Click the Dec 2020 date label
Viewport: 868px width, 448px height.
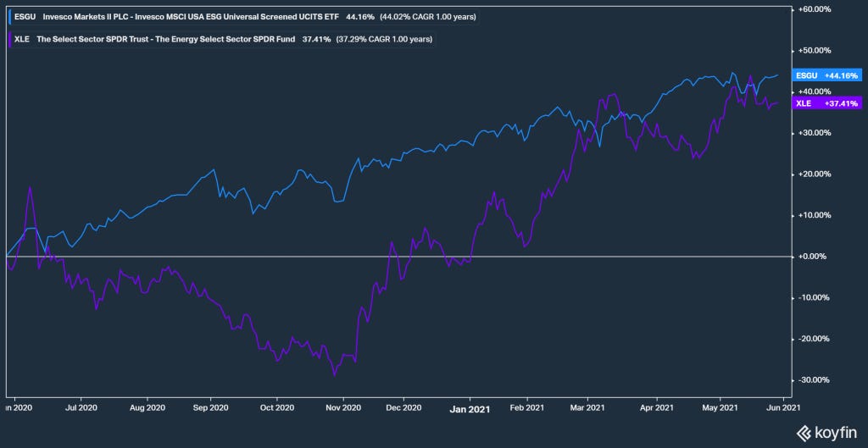403,407
